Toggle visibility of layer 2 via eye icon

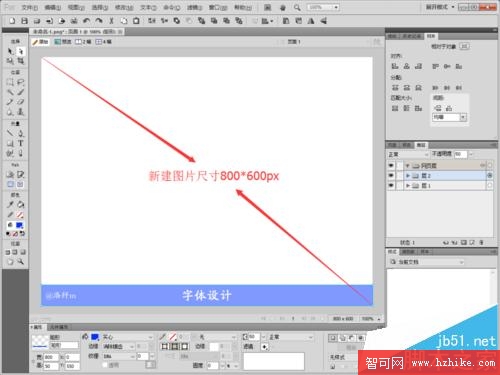point(391,175)
